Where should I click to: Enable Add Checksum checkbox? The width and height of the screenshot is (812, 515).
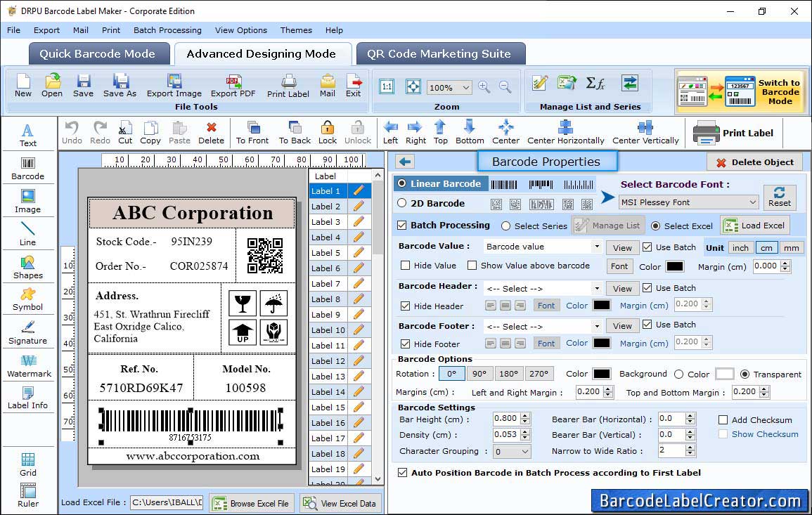tap(723, 419)
